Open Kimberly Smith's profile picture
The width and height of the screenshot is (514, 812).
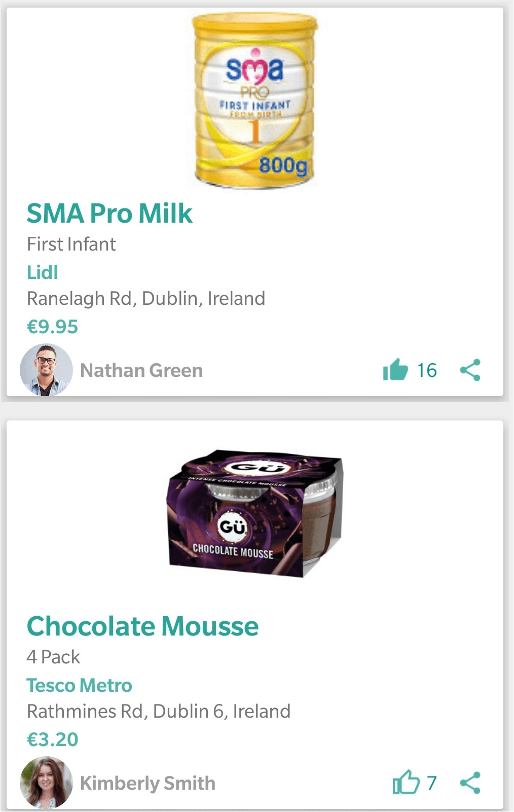[46, 782]
